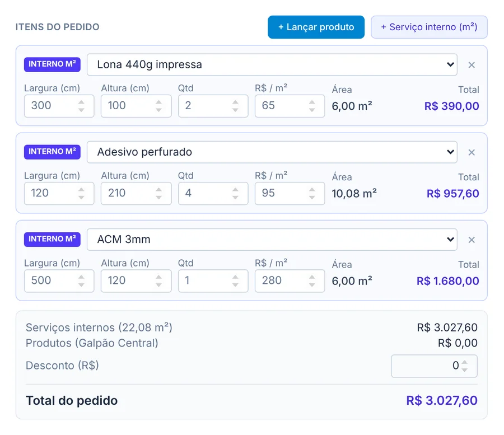Increase Lona 440g Altura with up arrow
The width and height of the screenshot is (504, 435).
pos(158,102)
